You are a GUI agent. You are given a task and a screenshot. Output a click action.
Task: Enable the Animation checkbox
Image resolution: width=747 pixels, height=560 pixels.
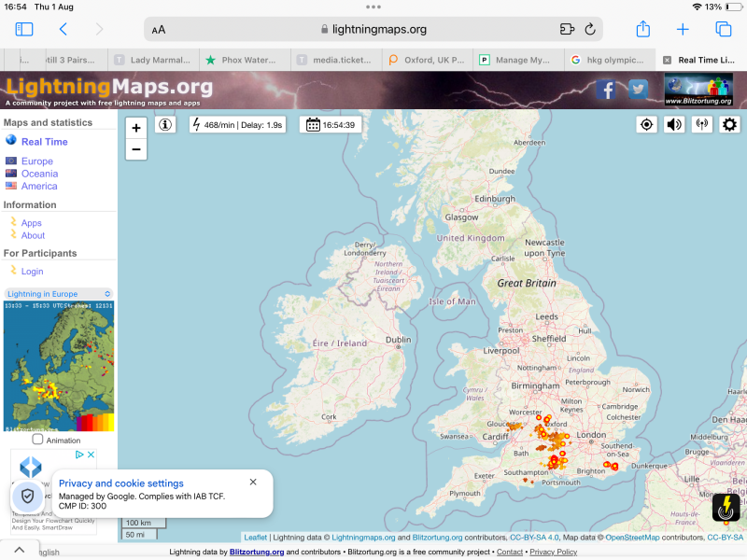point(37,440)
